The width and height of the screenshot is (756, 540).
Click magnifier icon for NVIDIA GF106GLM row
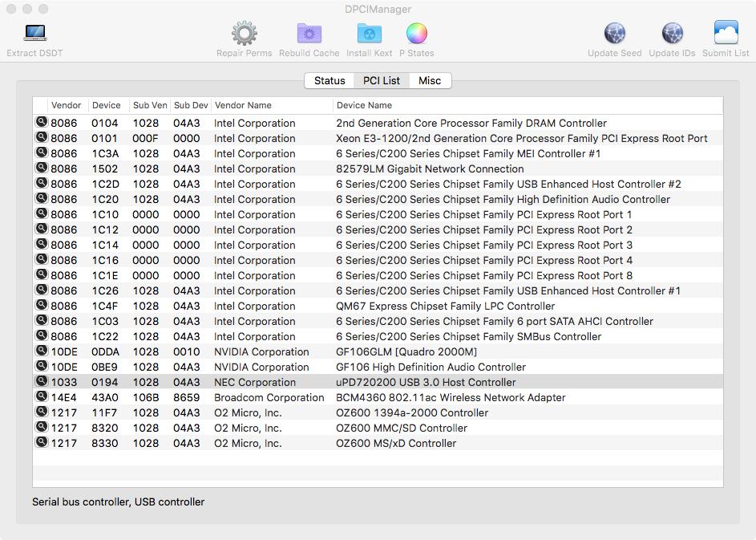click(41, 351)
